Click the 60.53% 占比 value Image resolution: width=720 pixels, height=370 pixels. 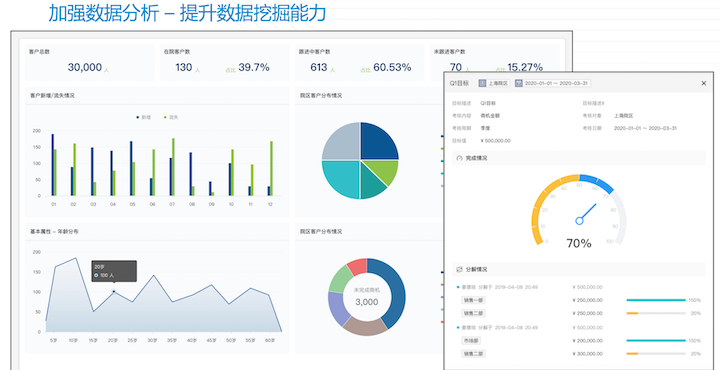tap(392, 67)
